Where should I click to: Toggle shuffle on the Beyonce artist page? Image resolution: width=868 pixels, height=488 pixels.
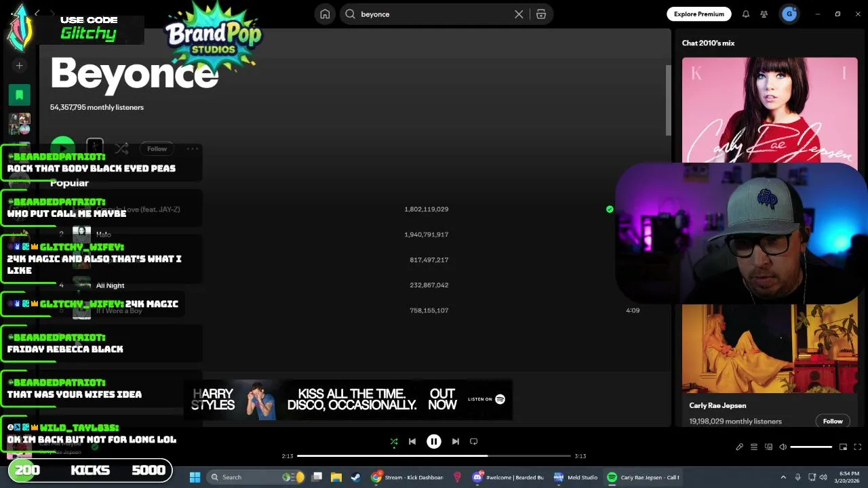121,148
